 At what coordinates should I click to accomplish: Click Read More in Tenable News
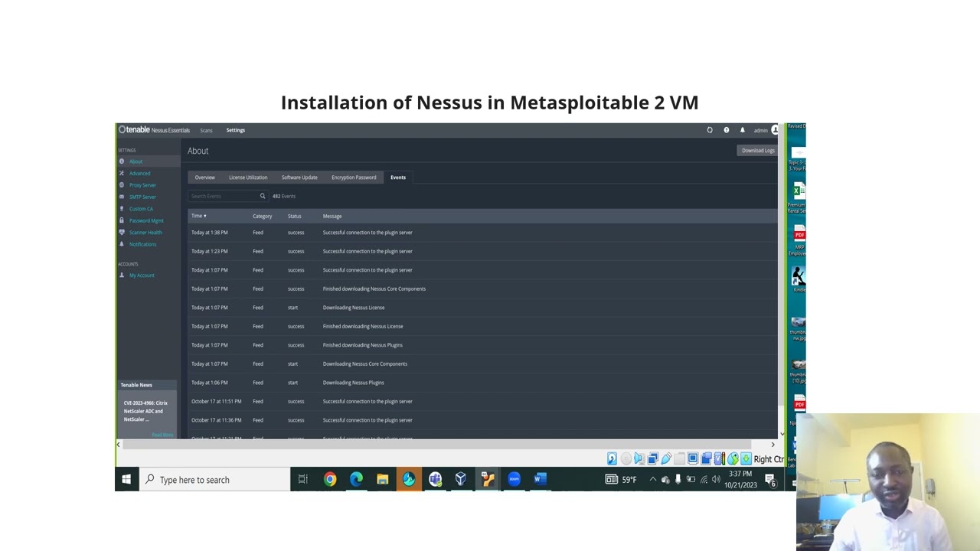162,435
